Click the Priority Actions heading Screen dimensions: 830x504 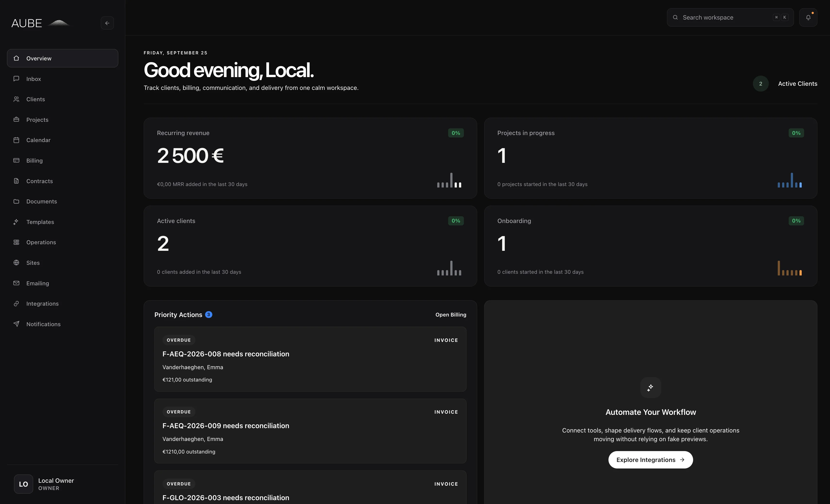tap(178, 315)
